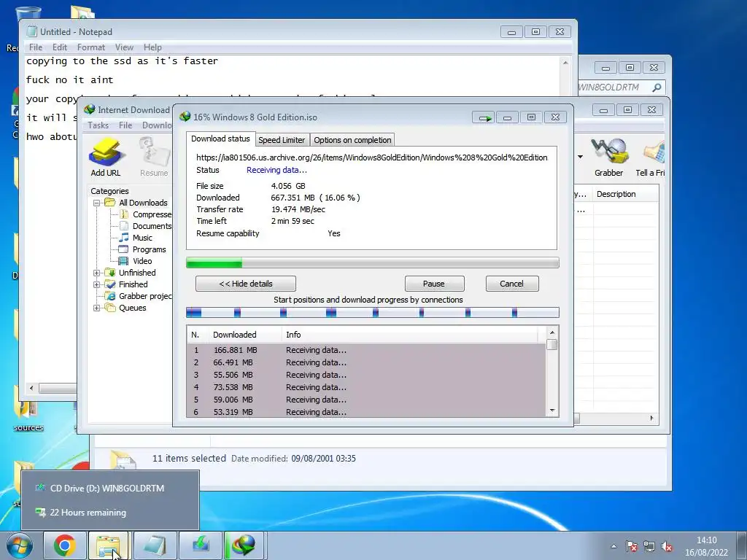Click IDM list horizontal scrollbar right arrow

coord(651,418)
